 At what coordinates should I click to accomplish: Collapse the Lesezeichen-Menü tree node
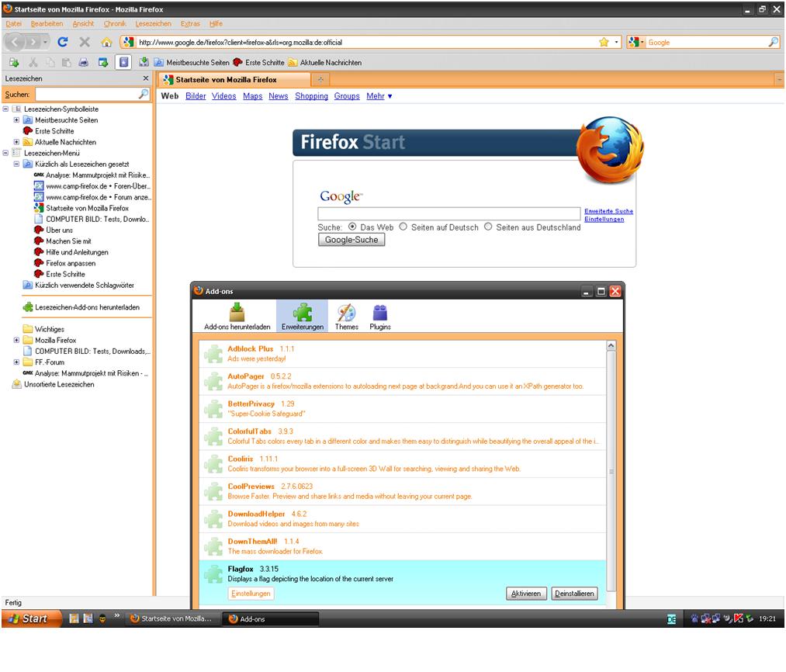(x=5, y=153)
